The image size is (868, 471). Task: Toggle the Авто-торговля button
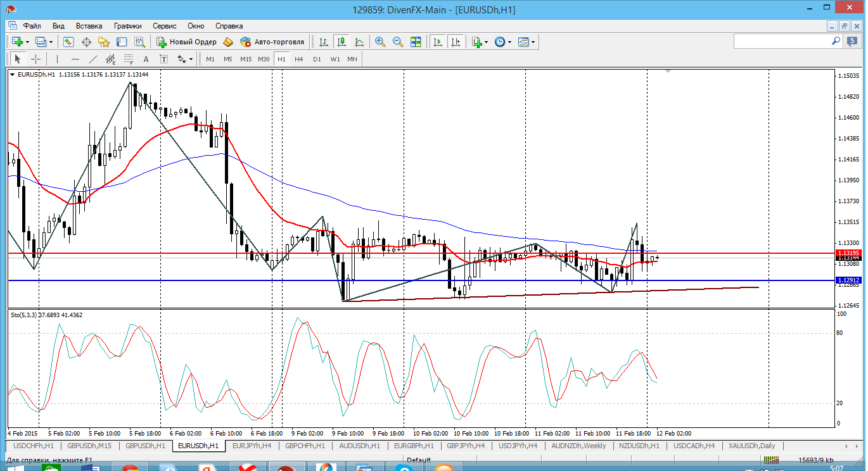(272, 42)
